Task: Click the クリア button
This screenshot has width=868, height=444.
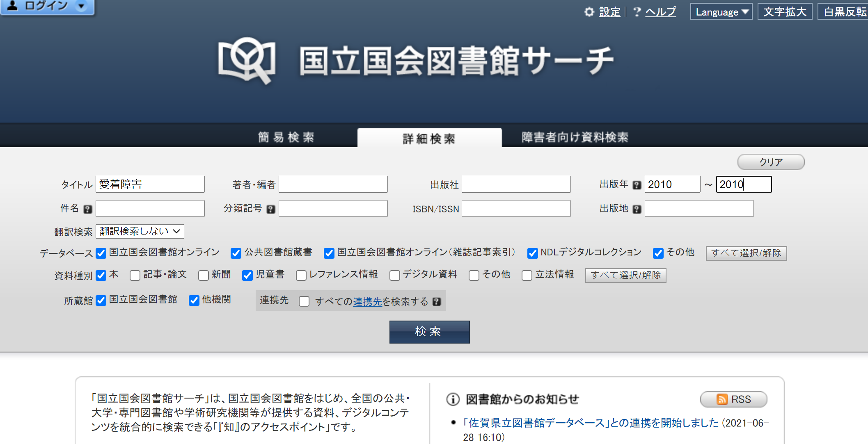Action: coord(771,162)
